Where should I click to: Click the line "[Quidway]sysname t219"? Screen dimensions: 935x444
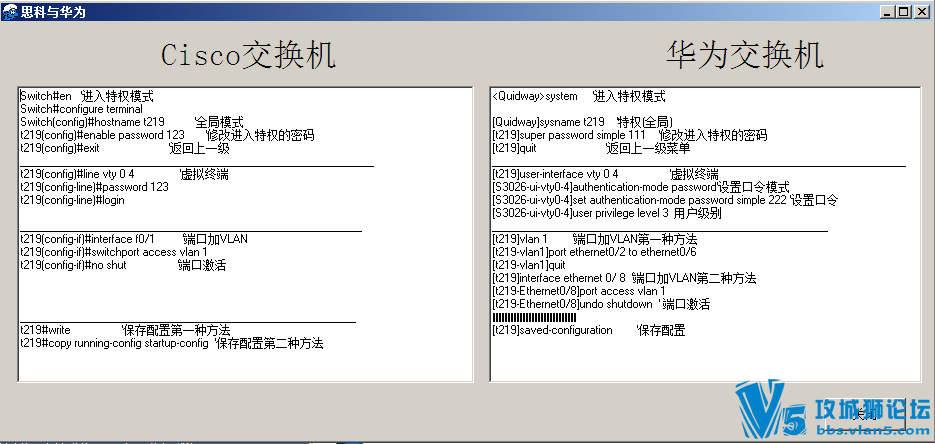549,122
